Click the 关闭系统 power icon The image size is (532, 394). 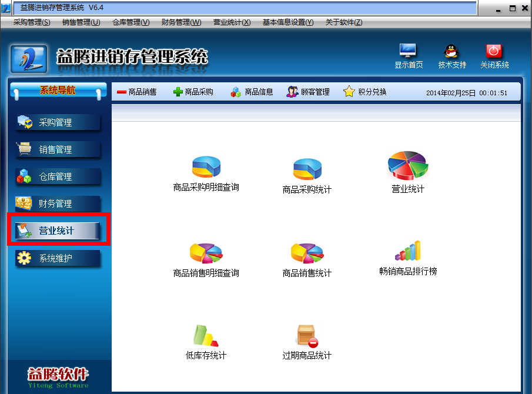[x=494, y=51]
